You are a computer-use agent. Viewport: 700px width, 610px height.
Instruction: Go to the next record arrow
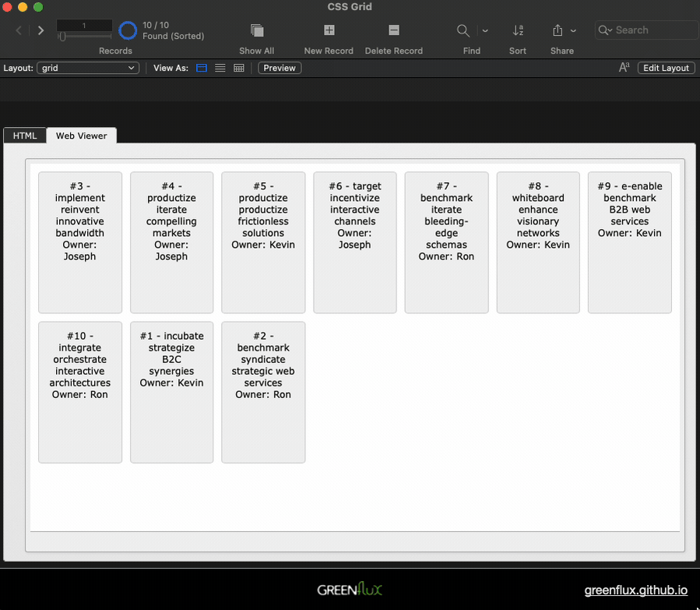coord(41,30)
